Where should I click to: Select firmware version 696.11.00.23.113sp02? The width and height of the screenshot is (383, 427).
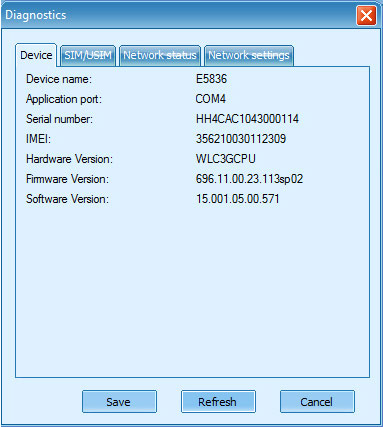(x=249, y=179)
